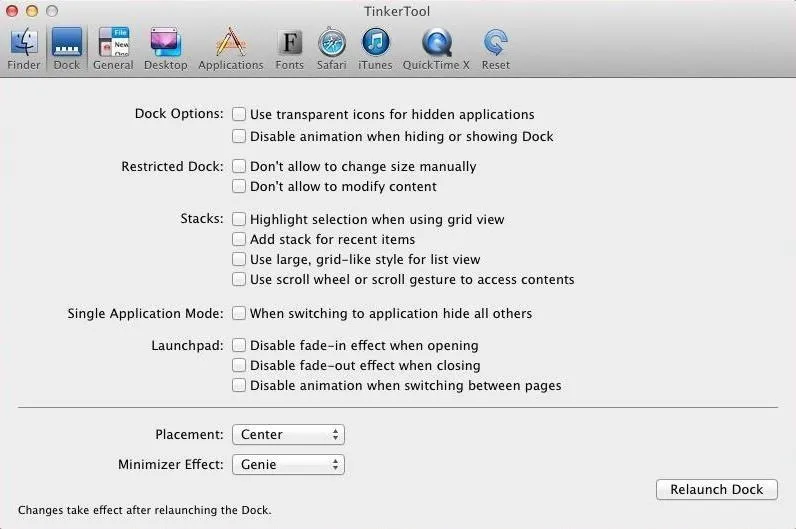Enable hide all others when switching application

click(239, 313)
